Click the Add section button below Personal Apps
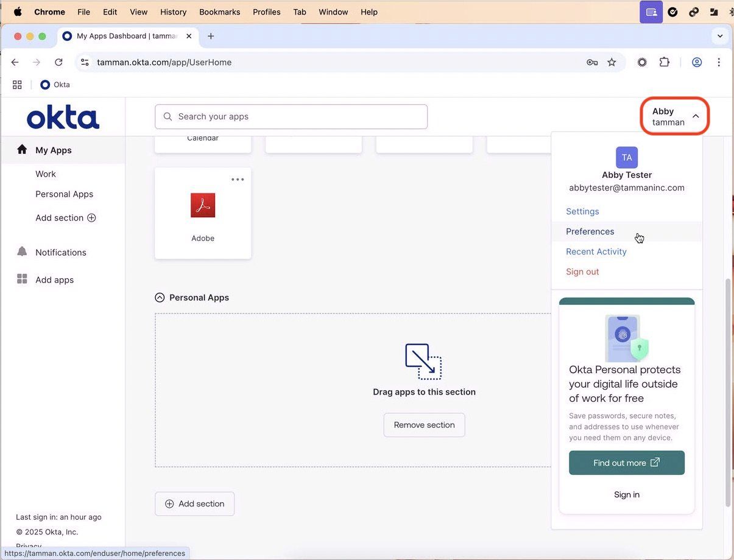 [x=194, y=503]
